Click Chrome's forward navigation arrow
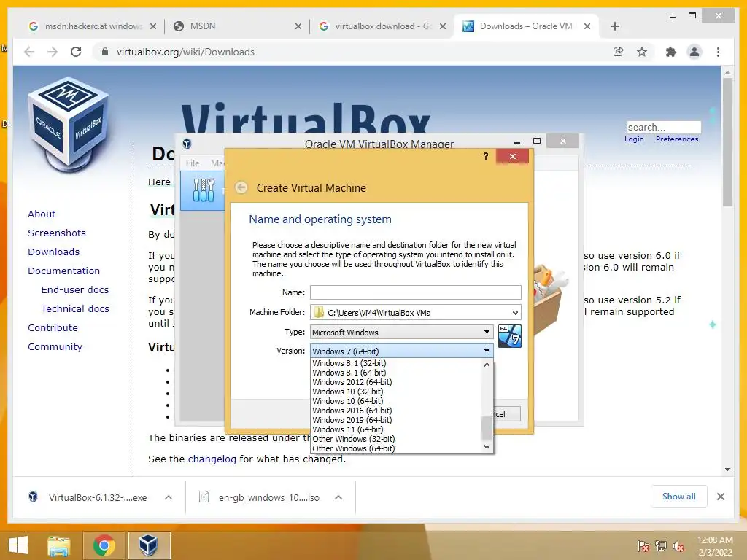 53,52
